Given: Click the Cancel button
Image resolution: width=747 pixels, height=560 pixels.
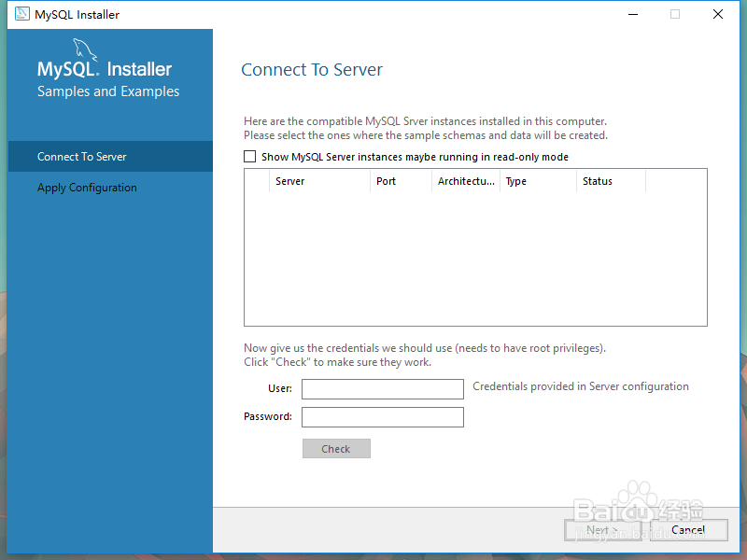Looking at the screenshot, I should click(x=689, y=530).
